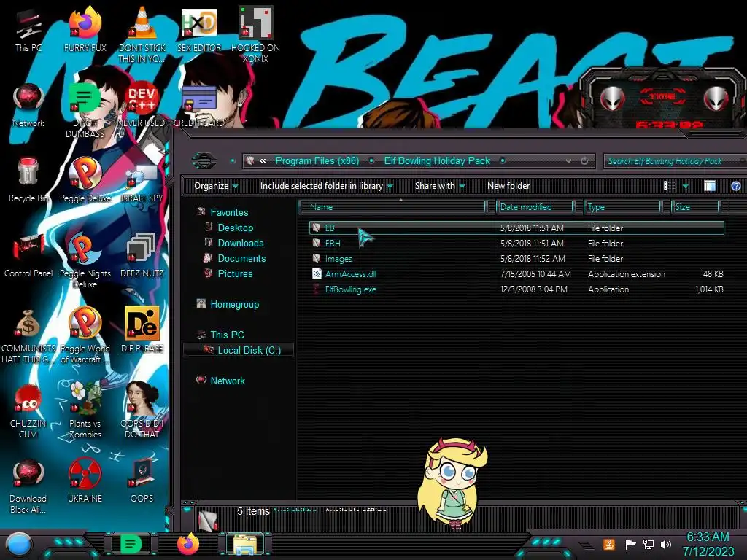
Task: Open the Peggle World of Warcraft icon
Action: pos(85,335)
